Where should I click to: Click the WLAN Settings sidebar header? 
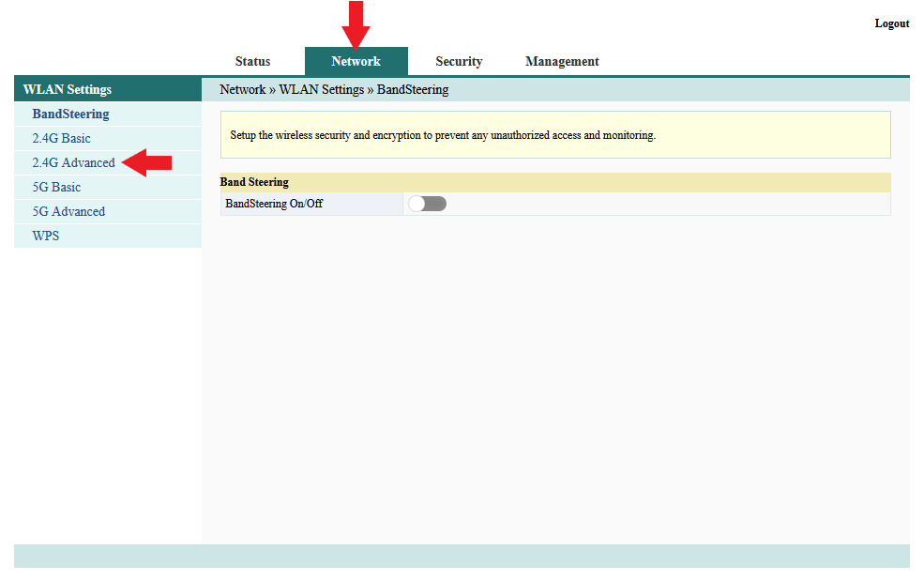pyautogui.click(x=108, y=89)
